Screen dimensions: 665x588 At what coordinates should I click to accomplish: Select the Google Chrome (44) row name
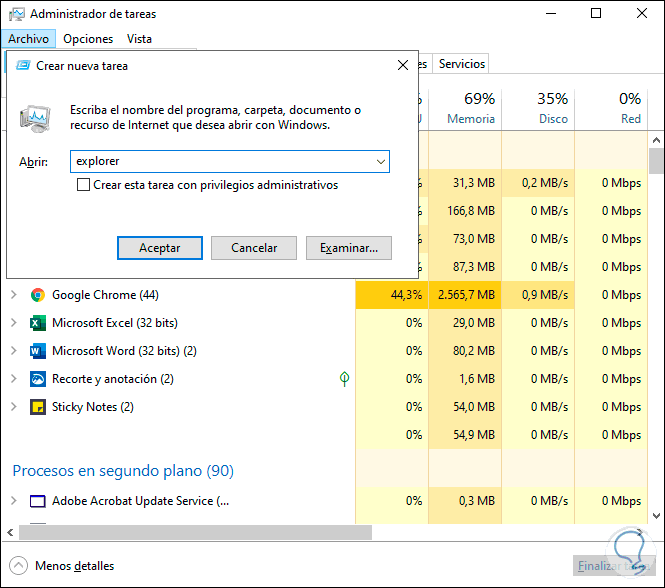point(105,295)
